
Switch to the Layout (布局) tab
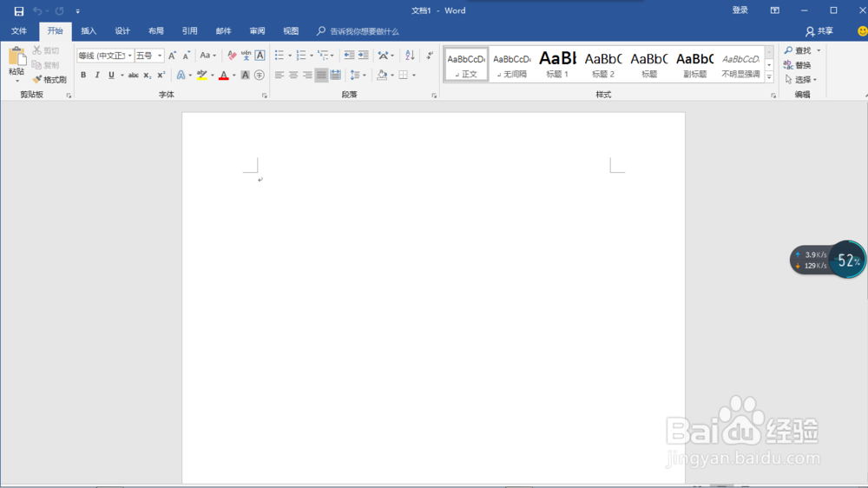point(156,31)
